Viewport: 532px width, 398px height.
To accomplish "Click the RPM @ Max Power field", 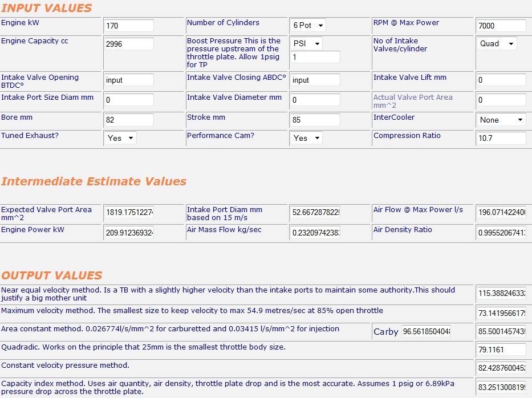I will tap(500, 26).
